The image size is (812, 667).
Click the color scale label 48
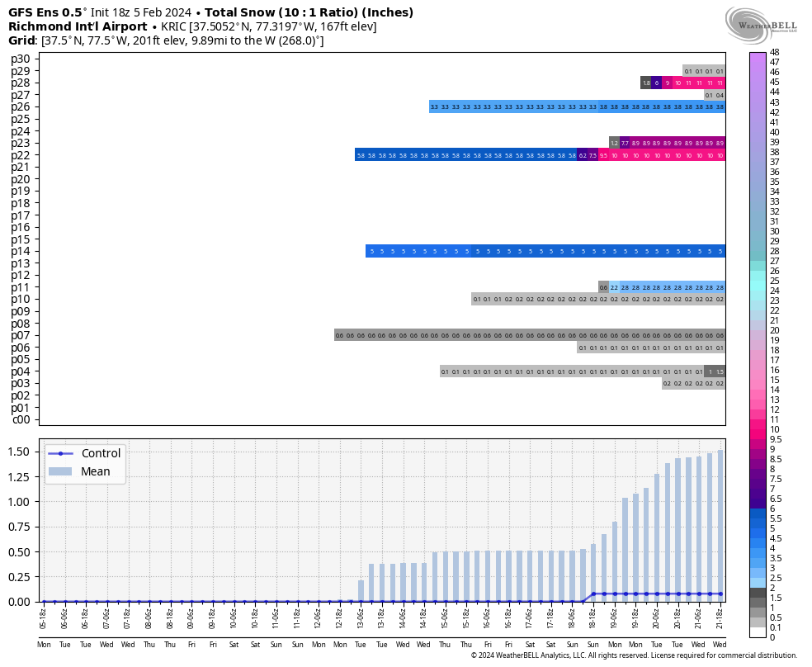(x=774, y=52)
